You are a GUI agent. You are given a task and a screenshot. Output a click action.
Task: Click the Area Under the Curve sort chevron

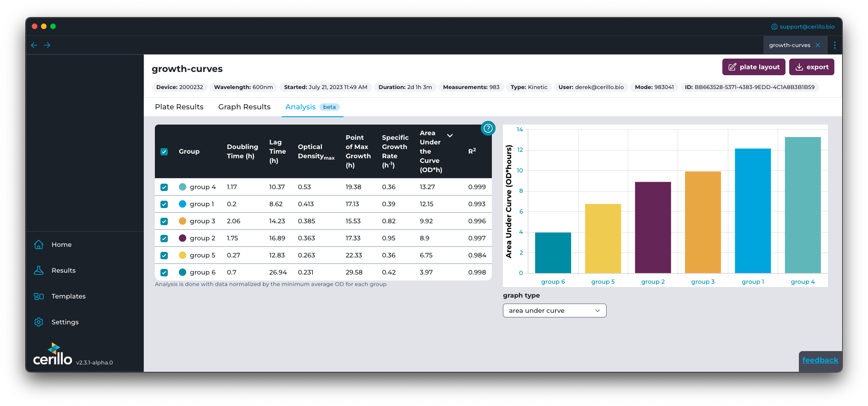450,136
